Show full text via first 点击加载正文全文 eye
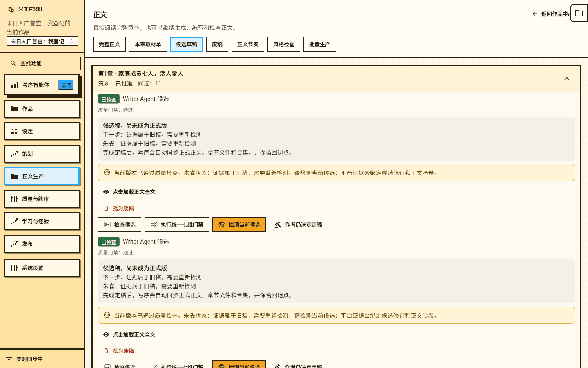Viewport: 588px width, 368px height. click(x=106, y=192)
